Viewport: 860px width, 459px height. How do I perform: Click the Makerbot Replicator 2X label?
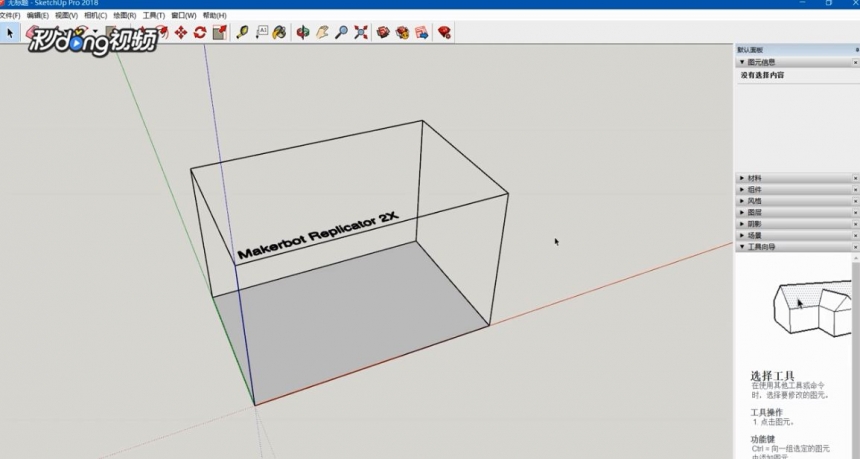click(x=318, y=235)
